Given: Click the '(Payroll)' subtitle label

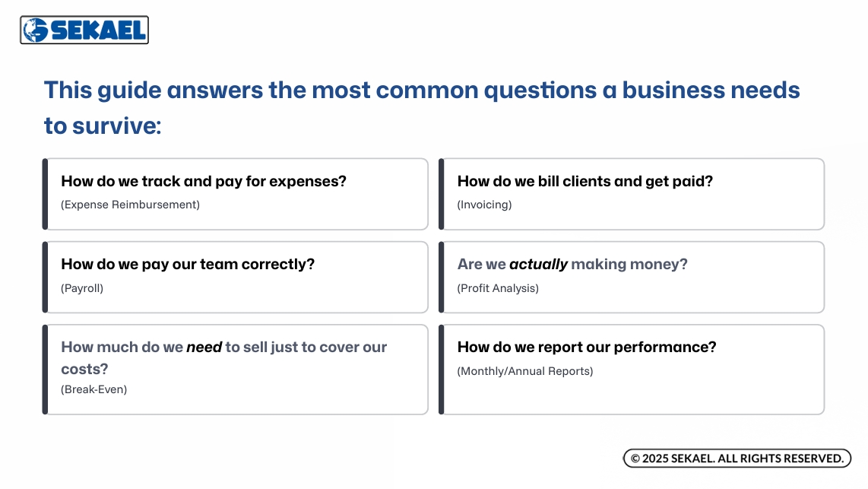Looking at the screenshot, I should tap(82, 289).
